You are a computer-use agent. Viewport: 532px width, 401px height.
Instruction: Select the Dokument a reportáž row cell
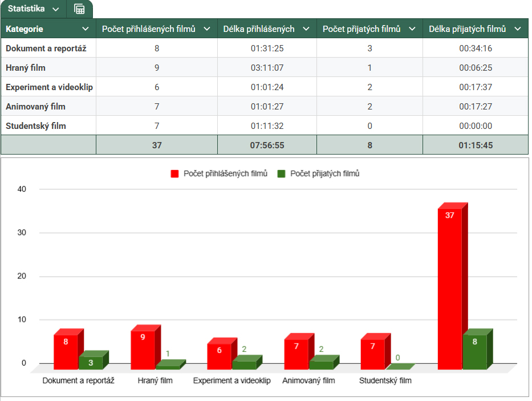pos(48,48)
